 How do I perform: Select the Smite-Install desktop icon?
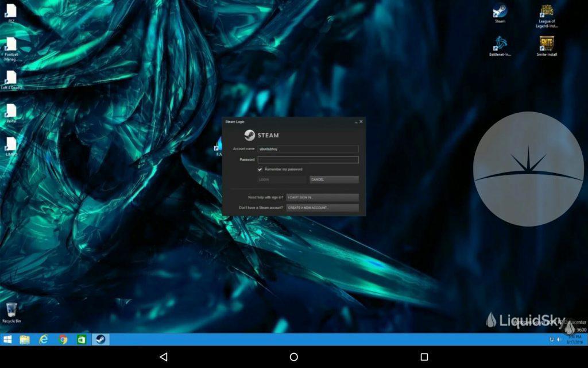(x=547, y=46)
